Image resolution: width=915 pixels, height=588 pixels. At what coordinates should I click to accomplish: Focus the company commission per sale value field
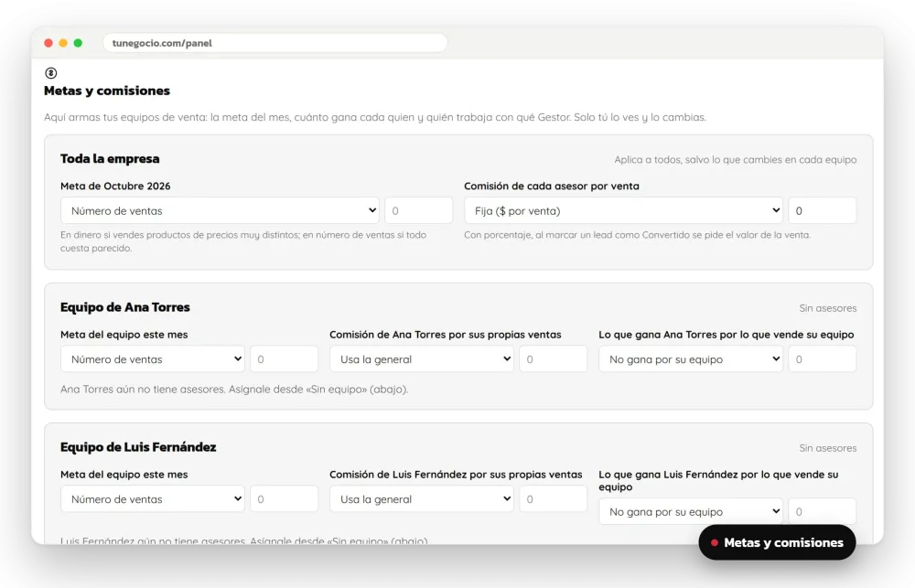point(823,210)
